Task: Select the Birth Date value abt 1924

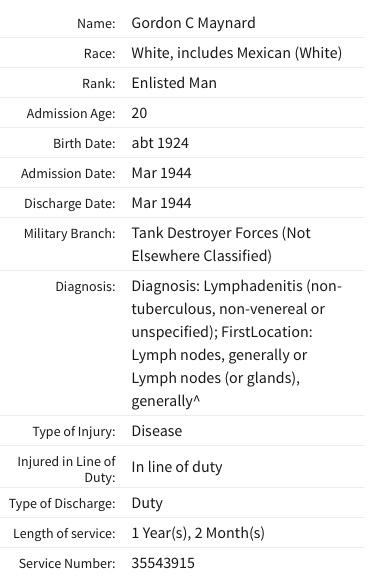Action: pyautogui.click(x=160, y=143)
